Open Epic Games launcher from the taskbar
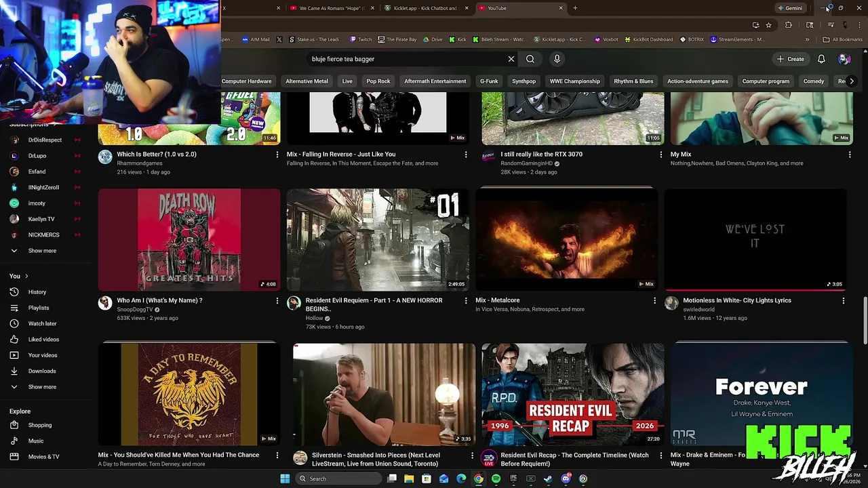Viewport: 868px width, 488px height. [513, 479]
